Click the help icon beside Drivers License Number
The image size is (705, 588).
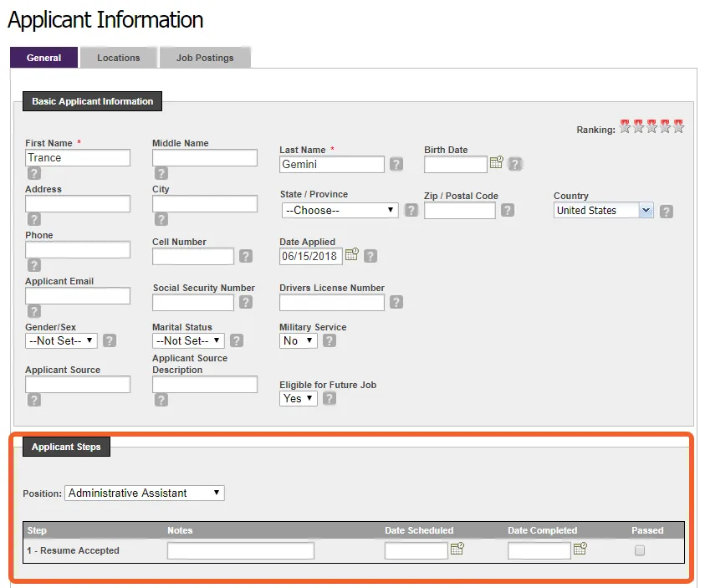[396, 302]
